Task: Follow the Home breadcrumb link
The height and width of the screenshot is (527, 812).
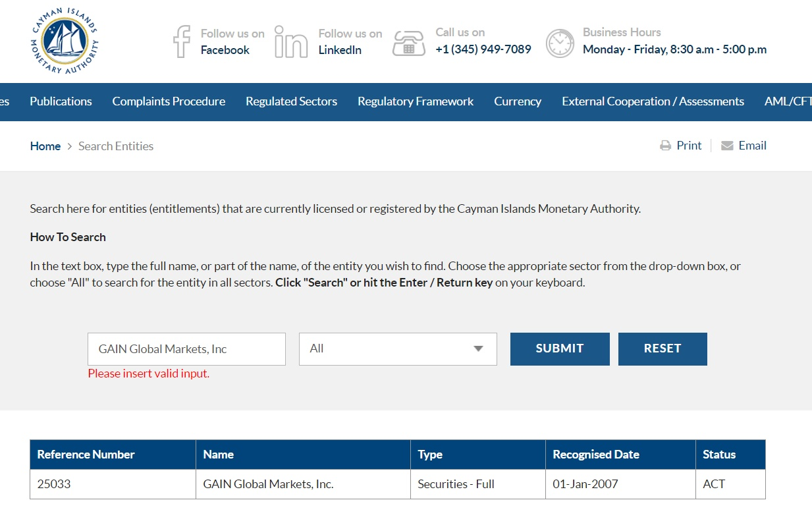Action: 45,146
